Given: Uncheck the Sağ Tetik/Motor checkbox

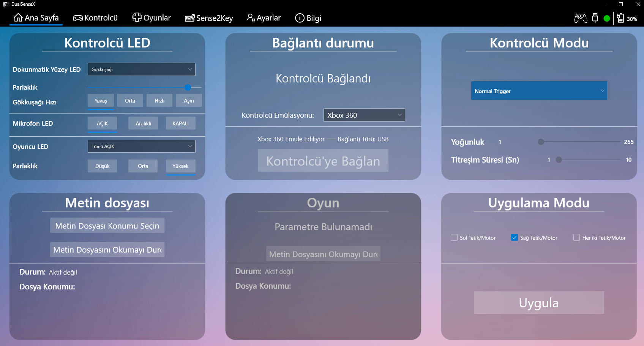Looking at the screenshot, I should (x=515, y=237).
